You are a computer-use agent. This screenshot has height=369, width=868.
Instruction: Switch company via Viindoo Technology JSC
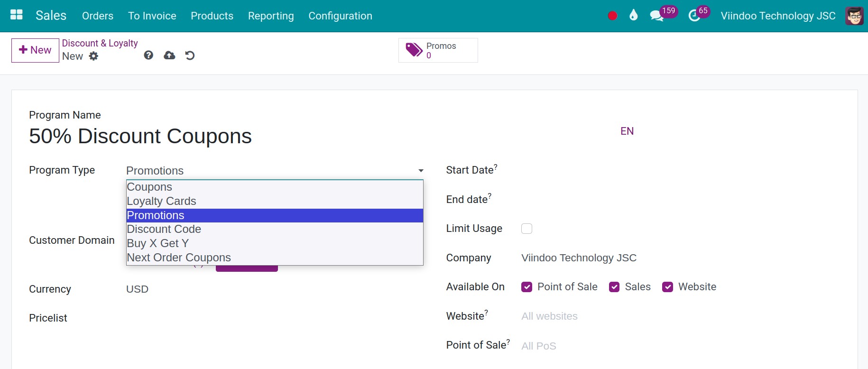(x=778, y=16)
